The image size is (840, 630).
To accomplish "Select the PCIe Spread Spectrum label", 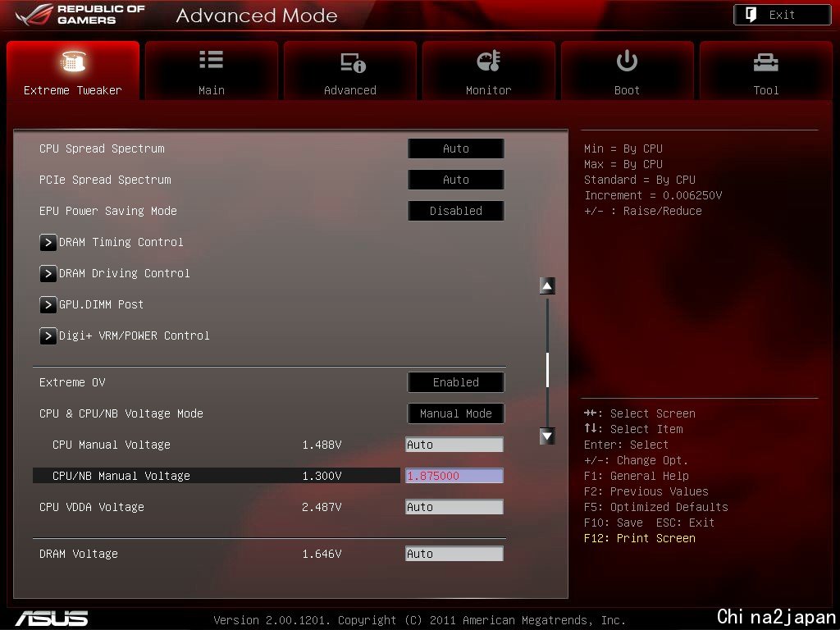I will (105, 180).
